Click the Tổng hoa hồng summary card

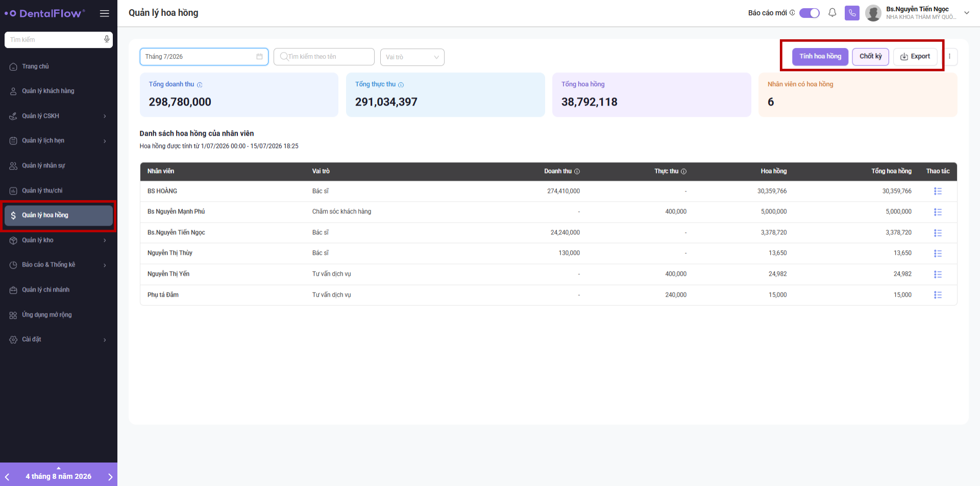point(651,95)
